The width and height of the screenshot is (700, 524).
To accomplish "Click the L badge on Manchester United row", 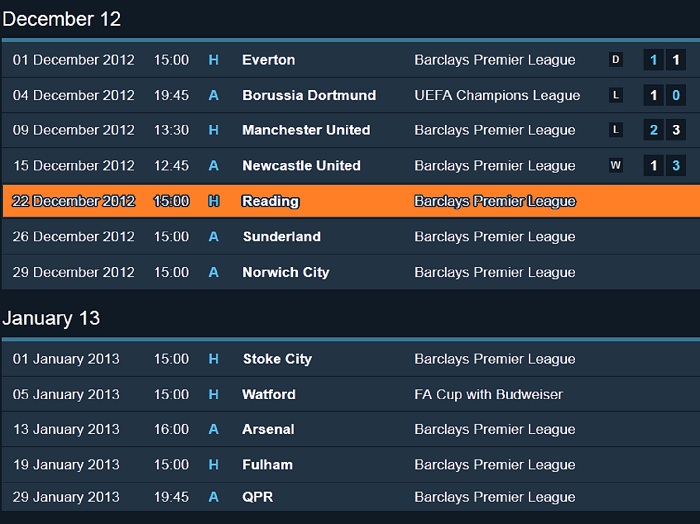I will coord(616,130).
